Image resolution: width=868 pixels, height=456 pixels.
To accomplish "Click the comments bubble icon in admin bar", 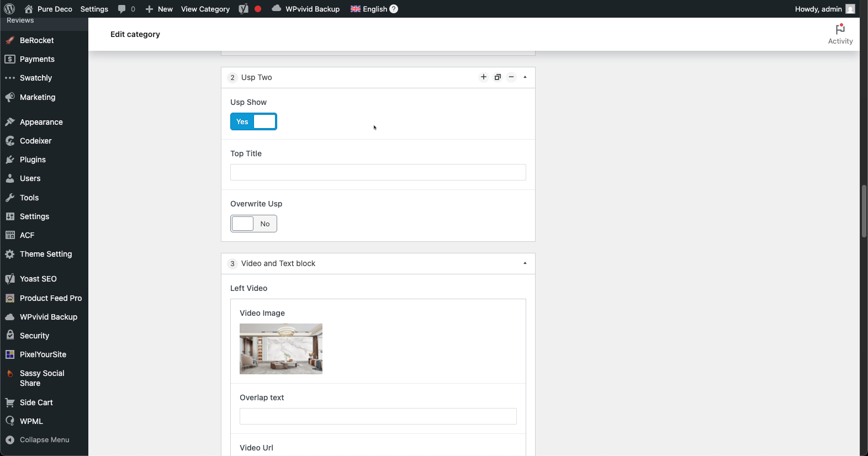I will [x=122, y=9].
